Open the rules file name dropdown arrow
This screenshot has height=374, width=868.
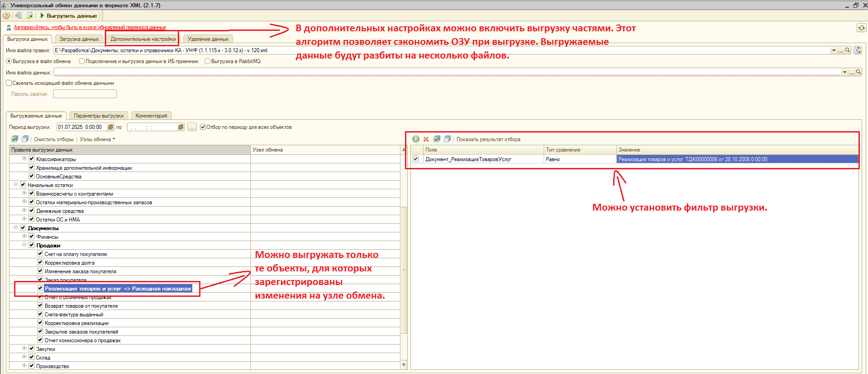(x=834, y=50)
